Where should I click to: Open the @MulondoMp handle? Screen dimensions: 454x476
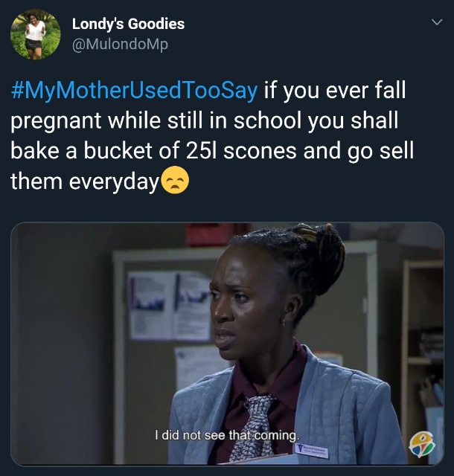click(x=120, y=45)
